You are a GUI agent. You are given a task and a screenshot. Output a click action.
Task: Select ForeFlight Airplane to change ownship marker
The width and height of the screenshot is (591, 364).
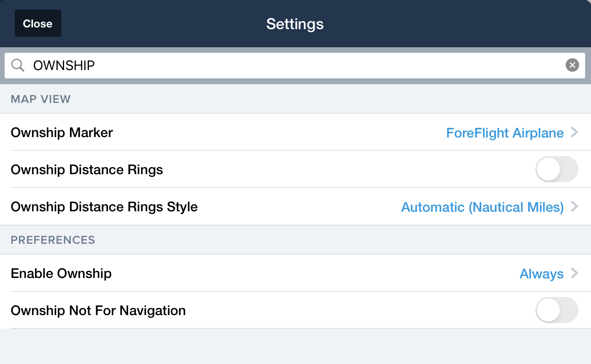505,132
